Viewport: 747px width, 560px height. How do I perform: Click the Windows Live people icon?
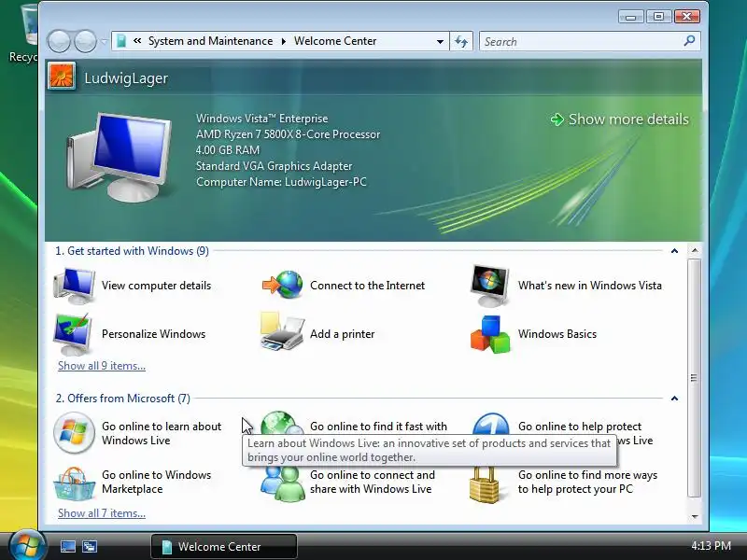point(283,484)
